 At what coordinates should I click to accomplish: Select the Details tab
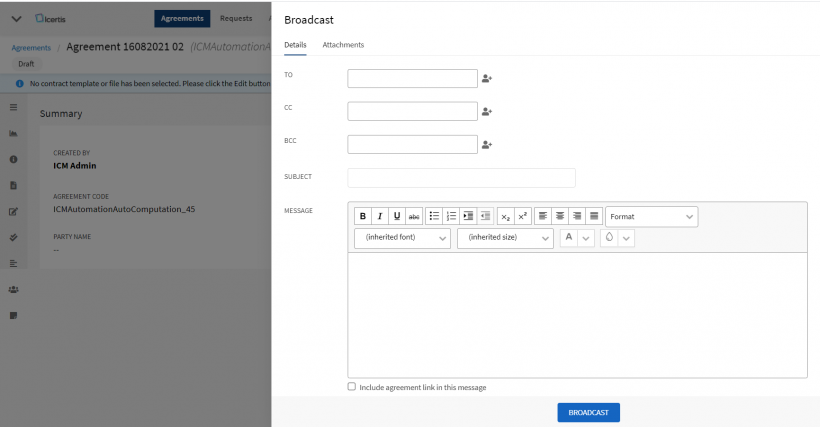(295, 45)
